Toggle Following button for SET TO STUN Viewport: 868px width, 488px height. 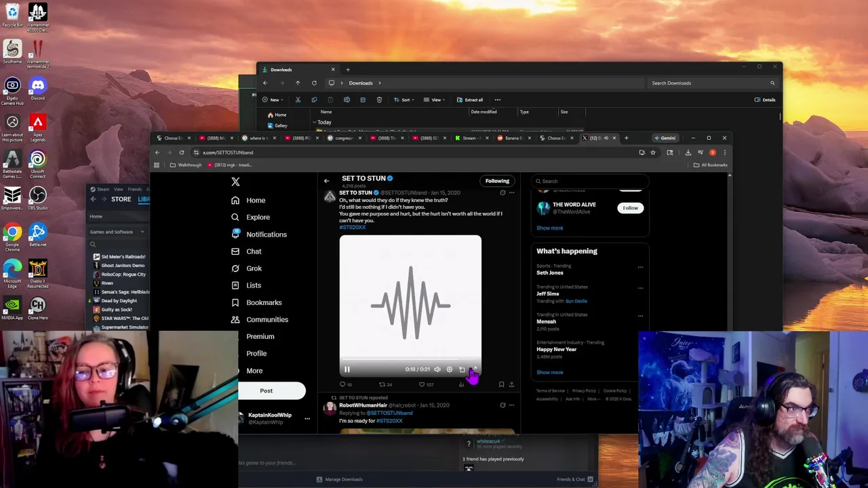pos(497,181)
